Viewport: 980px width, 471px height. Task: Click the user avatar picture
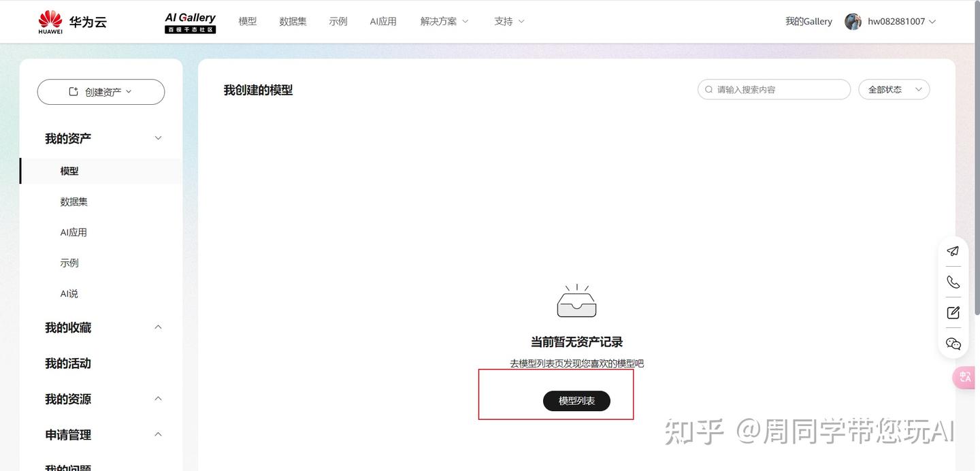click(x=853, y=22)
